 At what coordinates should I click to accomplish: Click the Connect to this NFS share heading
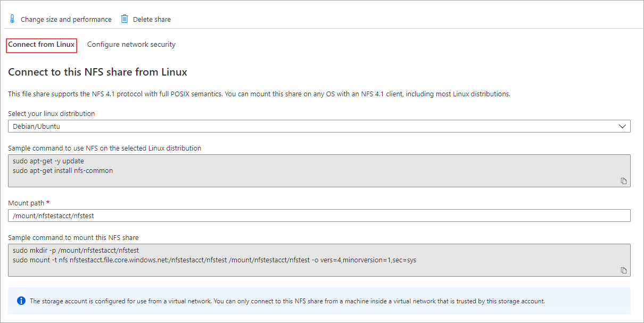97,72
